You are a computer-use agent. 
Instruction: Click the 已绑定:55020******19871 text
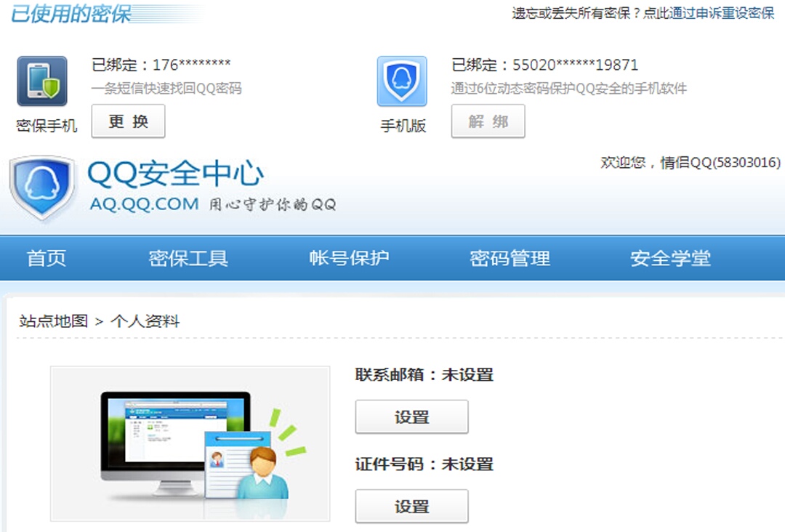coord(544,65)
